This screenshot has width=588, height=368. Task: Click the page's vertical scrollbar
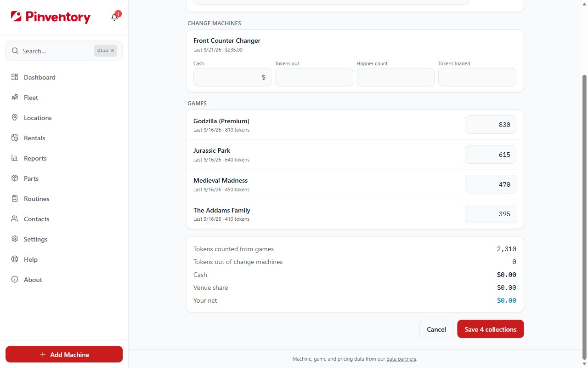click(584, 217)
